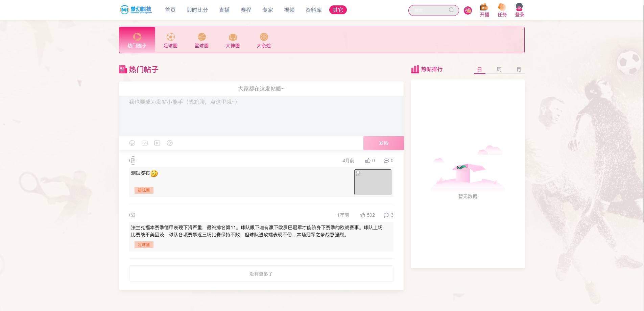Like the 测試發布 post with thumbs-up

pyautogui.click(x=368, y=161)
